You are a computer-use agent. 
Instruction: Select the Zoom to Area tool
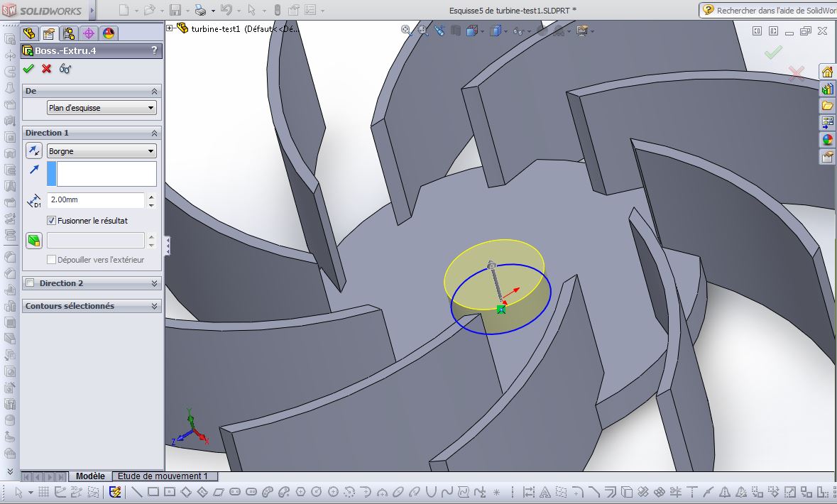click(x=422, y=31)
